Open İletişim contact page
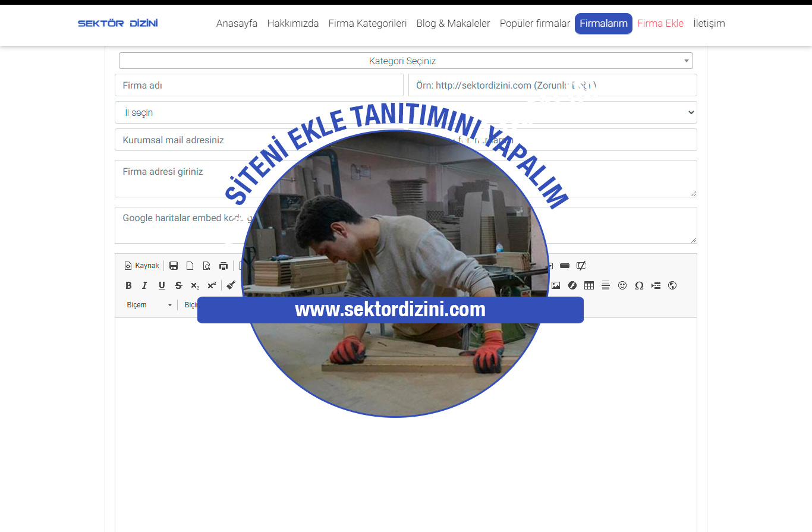Viewport: 812px width, 532px height. pyautogui.click(x=709, y=23)
